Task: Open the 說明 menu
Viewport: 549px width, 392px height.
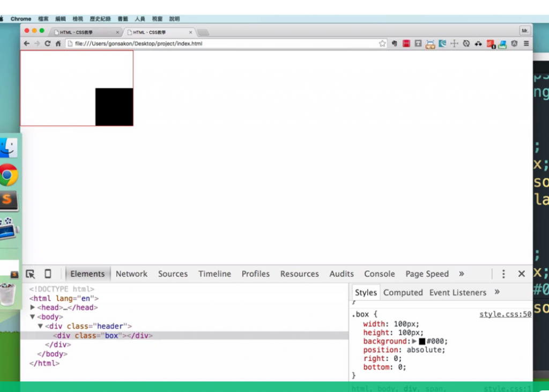Action: pyautogui.click(x=174, y=19)
